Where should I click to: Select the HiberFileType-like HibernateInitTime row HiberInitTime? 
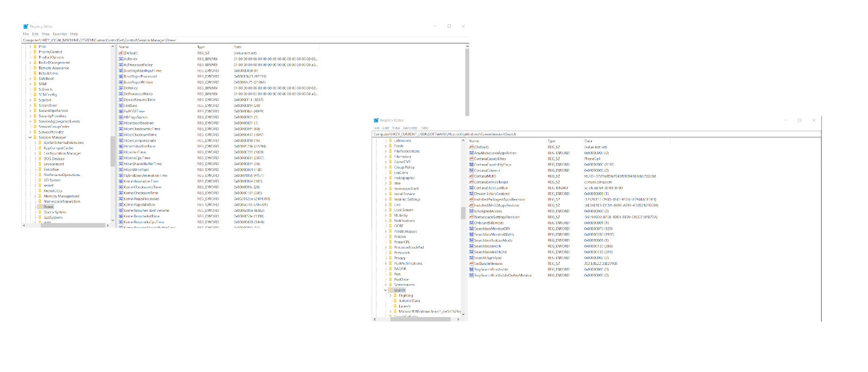(x=135, y=152)
